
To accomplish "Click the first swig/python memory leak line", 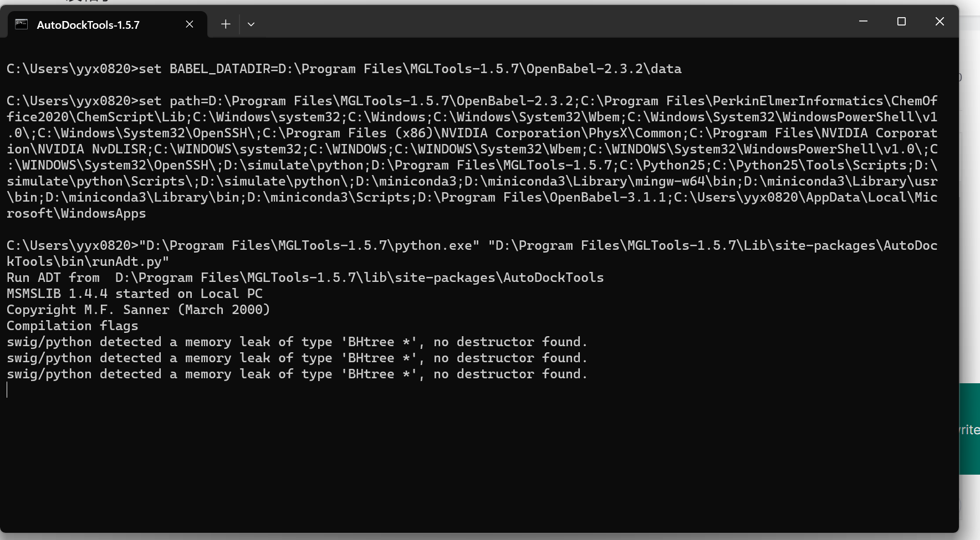I will click(x=297, y=342).
